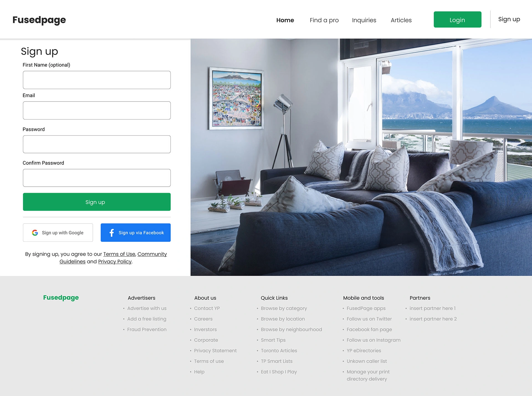Focus the First Name input field
The height and width of the screenshot is (396, 532).
pyautogui.click(x=97, y=80)
